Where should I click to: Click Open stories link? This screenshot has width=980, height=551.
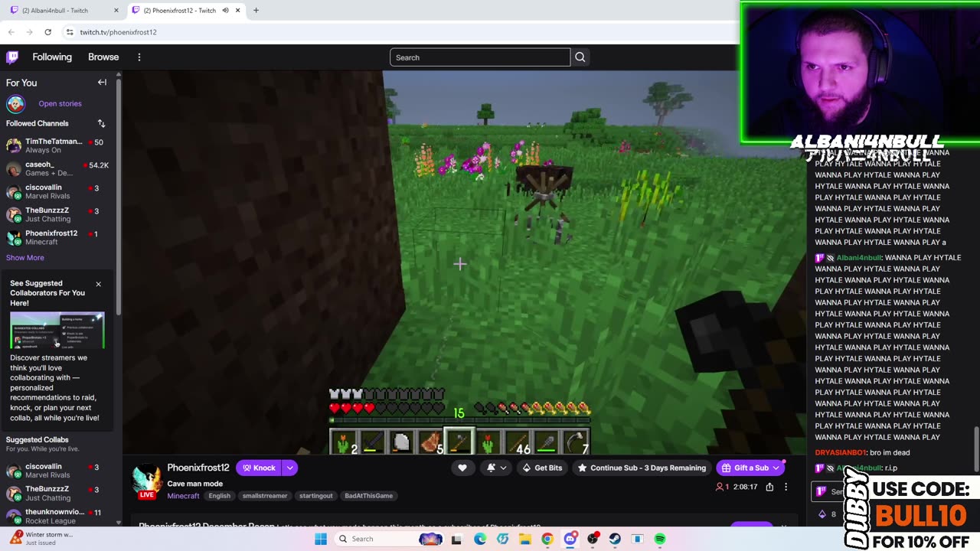(x=60, y=103)
